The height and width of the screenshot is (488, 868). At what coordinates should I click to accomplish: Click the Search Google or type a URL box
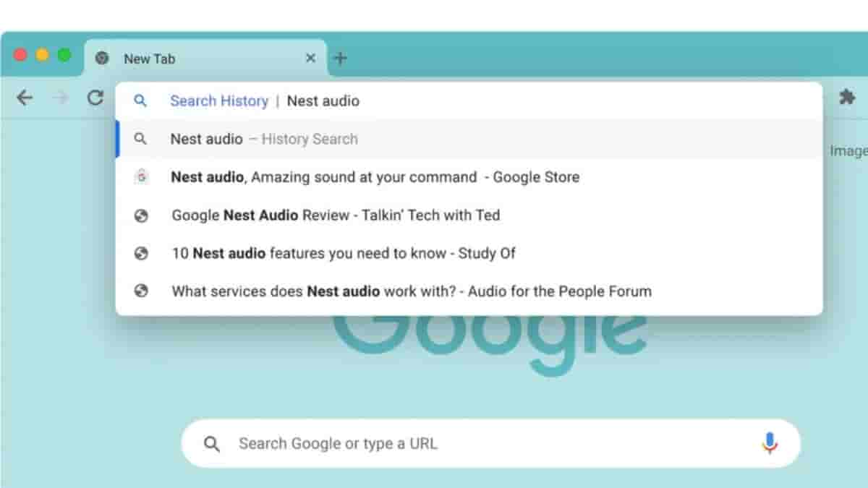click(x=477, y=443)
